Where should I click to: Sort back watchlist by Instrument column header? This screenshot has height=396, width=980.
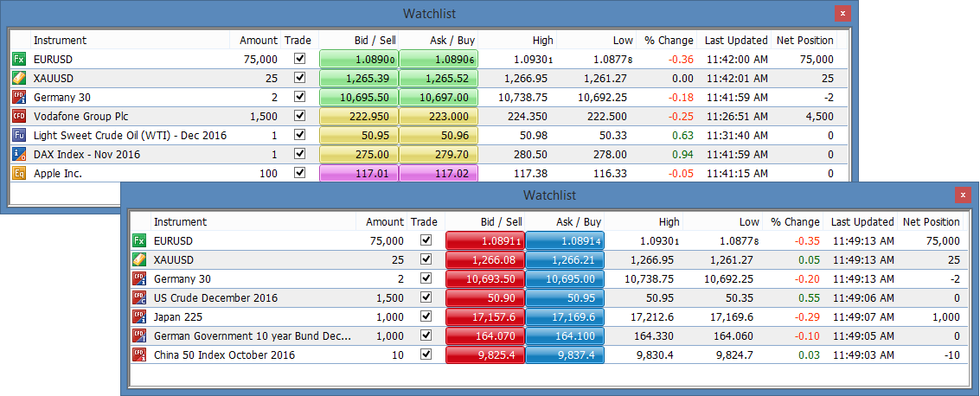[x=130, y=40]
